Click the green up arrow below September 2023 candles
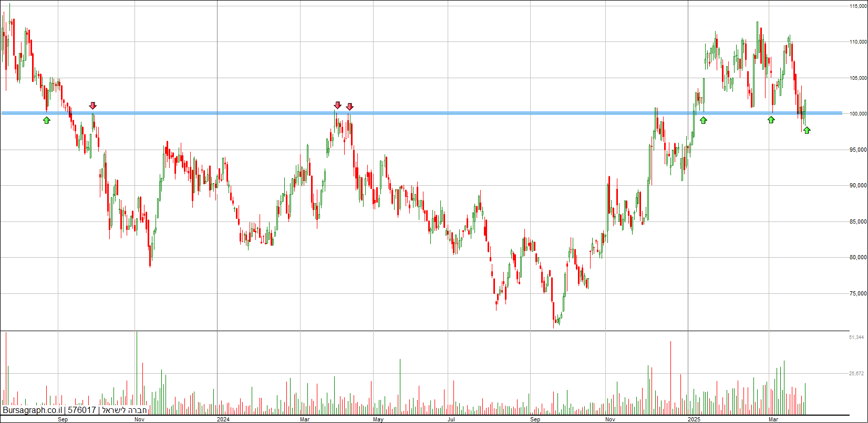The height and width of the screenshot is (423, 868). [47, 120]
